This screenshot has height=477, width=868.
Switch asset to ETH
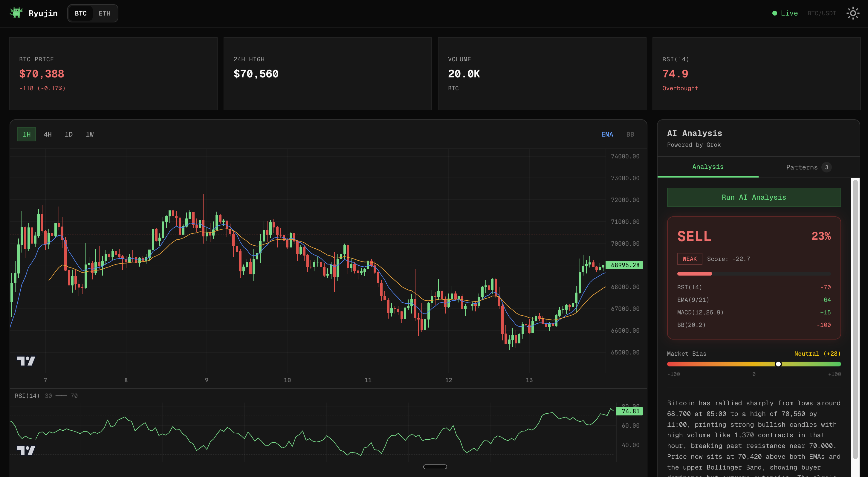(104, 13)
